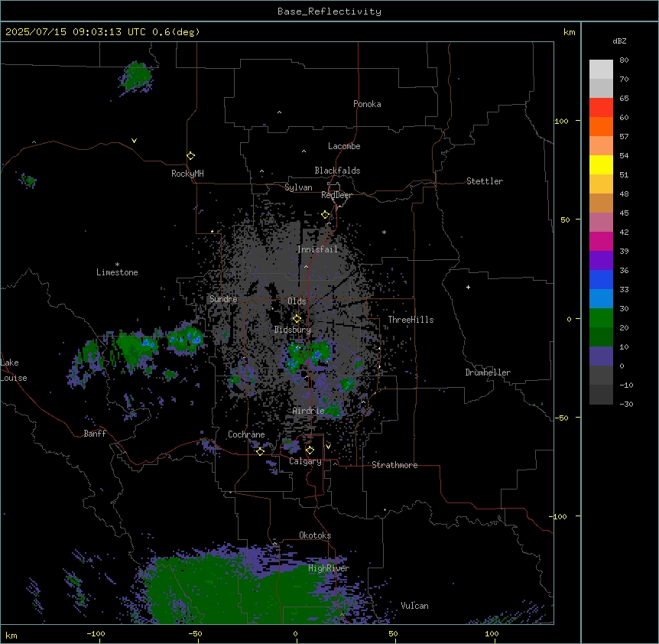Click the asterisk marker above Limestone
The image size is (659, 644).
[117, 265]
